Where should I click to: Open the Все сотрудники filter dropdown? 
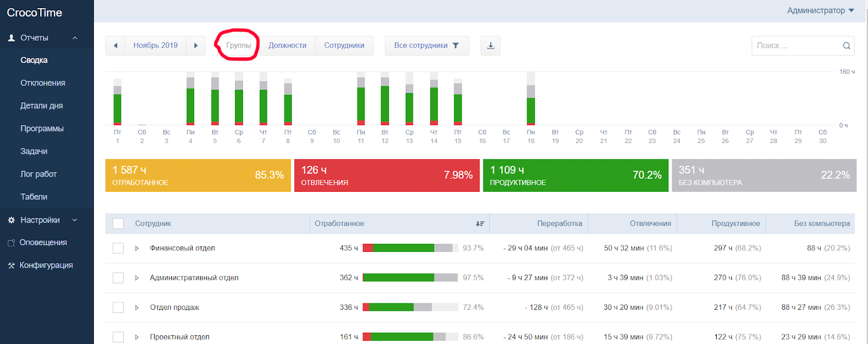(426, 46)
